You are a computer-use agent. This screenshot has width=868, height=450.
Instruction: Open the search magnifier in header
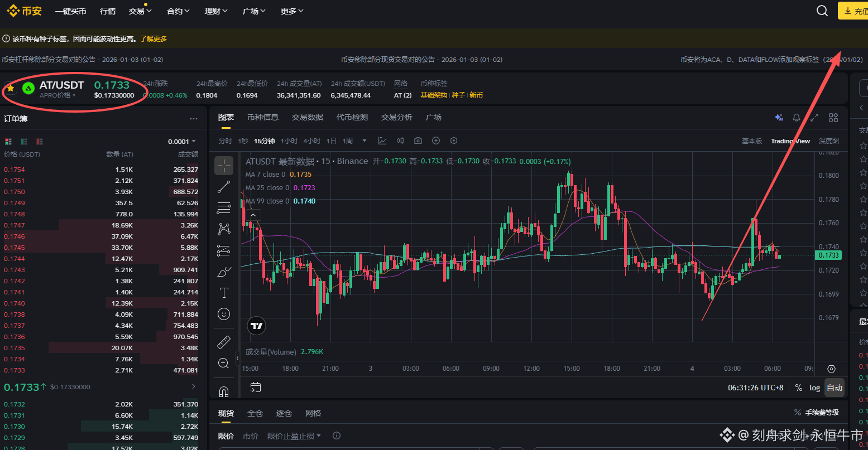[822, 11]
